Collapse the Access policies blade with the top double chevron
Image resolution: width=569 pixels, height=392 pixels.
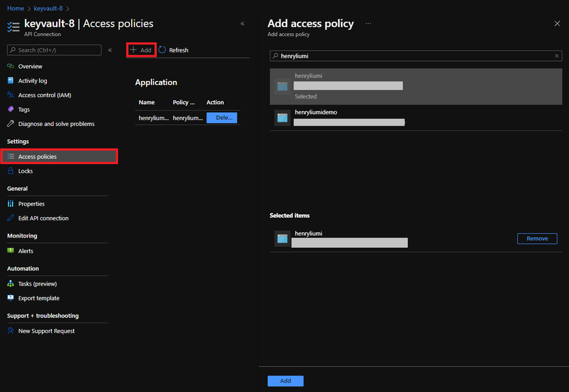pyautogui.click(x=243, y=24)
